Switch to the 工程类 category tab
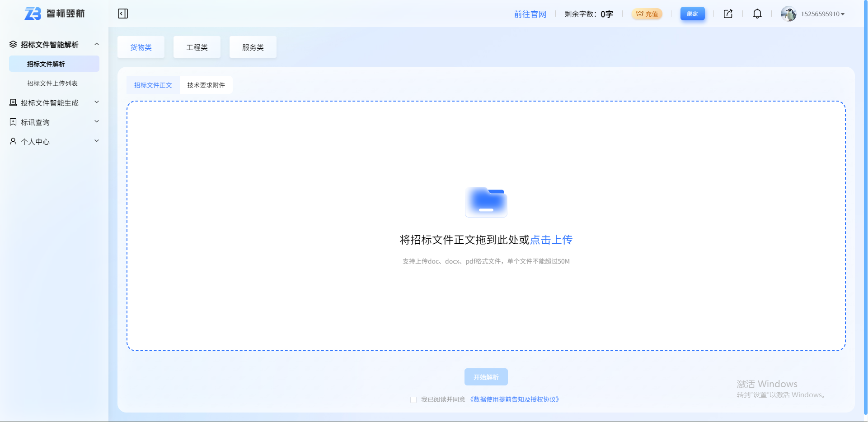This screenshot has width=868, height=422. pyautogui.click(x=197, y=47)
